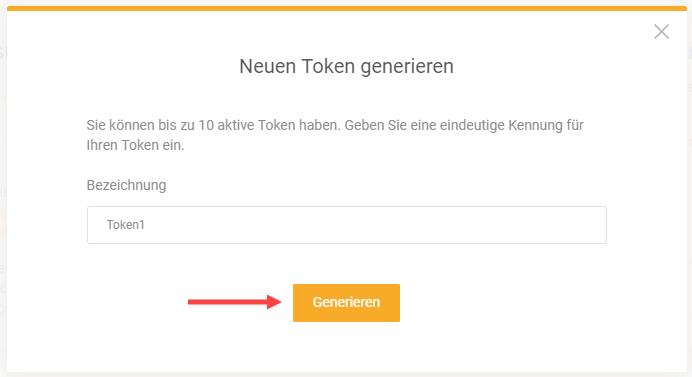
Task: Click the description text about 10 aktive Token
Action: (335, 135)
